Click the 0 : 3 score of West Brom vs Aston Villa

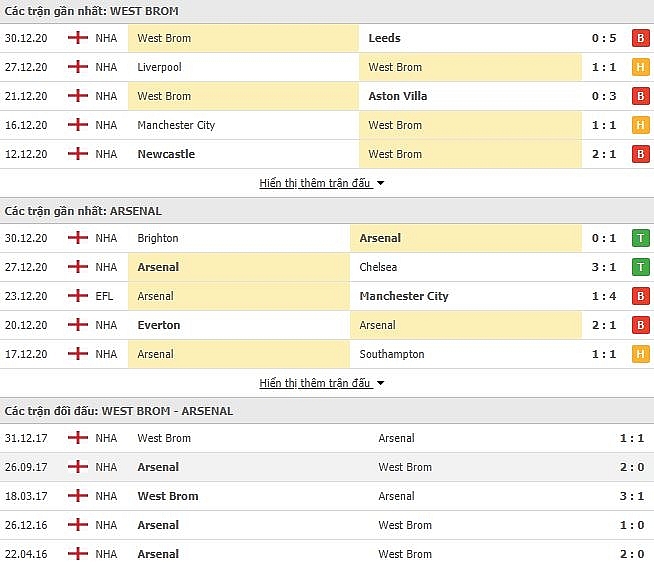604,96
